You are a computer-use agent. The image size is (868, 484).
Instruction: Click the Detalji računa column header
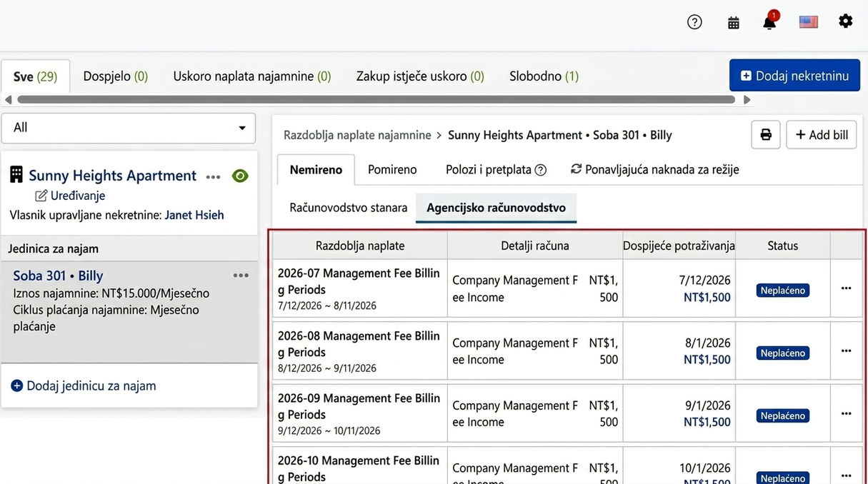coord(535,246)
